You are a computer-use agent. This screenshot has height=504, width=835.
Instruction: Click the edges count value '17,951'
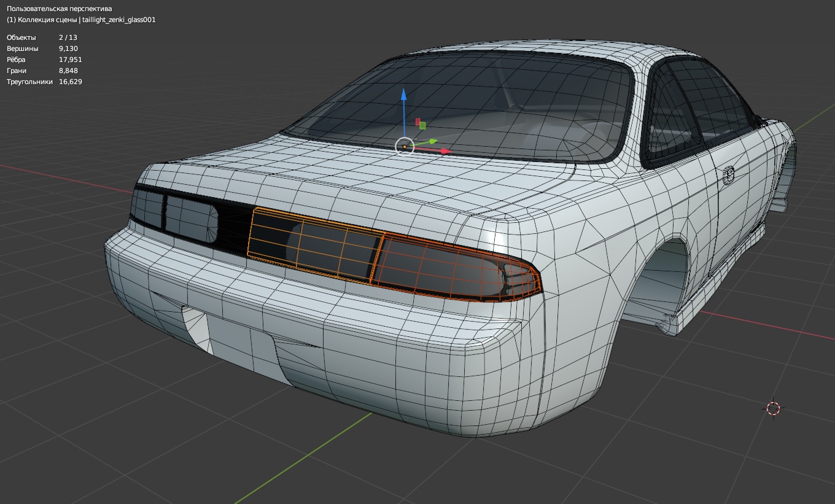tap(71, 60)
